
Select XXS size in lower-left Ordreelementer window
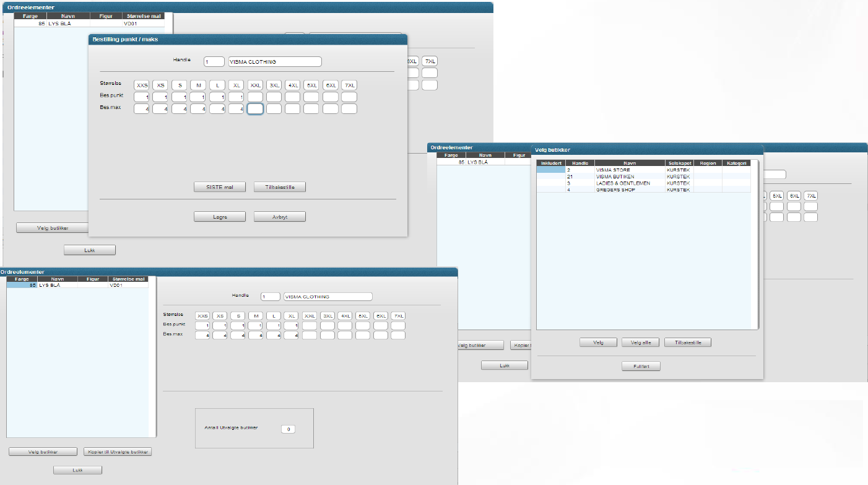pos(202,316)
